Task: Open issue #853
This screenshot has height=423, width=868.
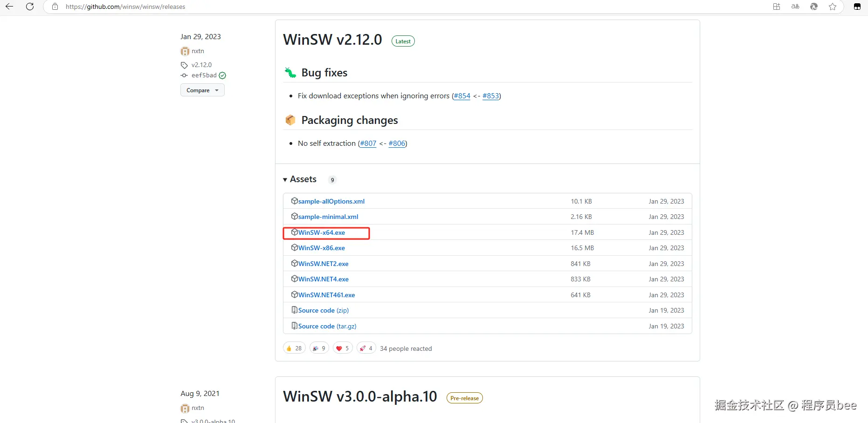Action: tap(491, 96)
